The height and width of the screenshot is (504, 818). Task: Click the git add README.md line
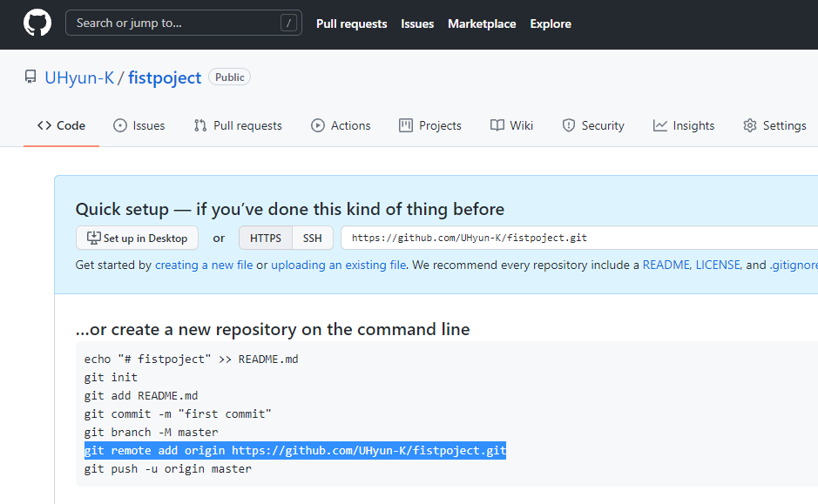pos(141,395)
